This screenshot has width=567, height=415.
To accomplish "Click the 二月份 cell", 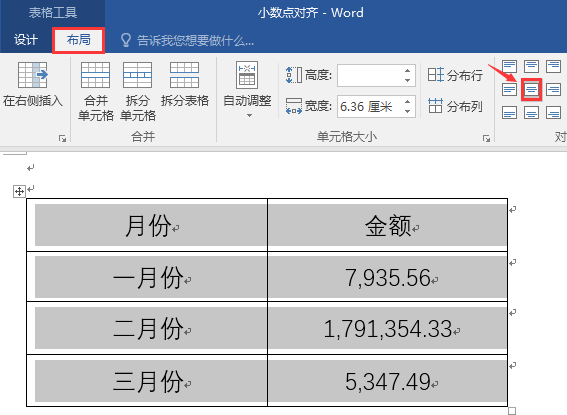I will point(147,328).
